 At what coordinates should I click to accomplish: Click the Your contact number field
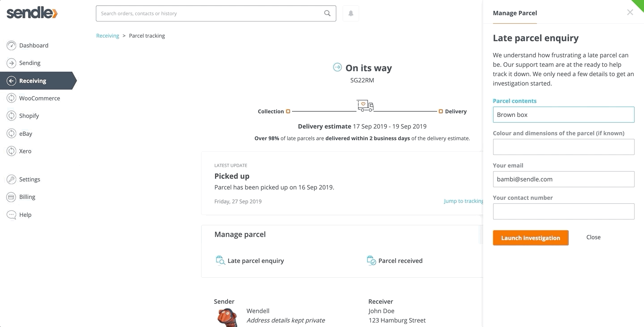point(563,211)
